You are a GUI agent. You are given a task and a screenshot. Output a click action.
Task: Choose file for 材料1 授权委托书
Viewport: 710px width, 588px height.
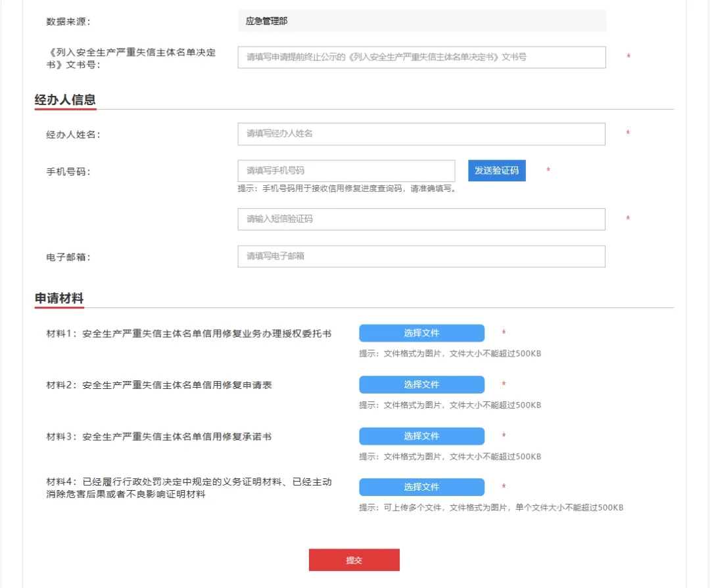click(421, 333)
